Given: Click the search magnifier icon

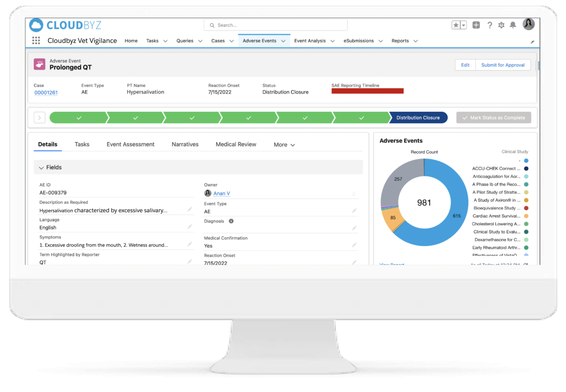Looking at the screenshot, I should [x=212, y=25].
